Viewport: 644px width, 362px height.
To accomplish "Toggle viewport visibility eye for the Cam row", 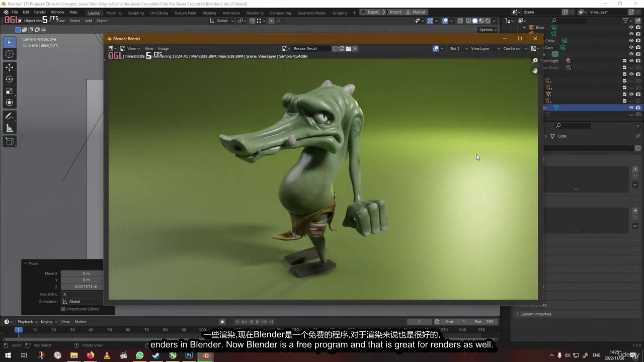I will 631,47.
